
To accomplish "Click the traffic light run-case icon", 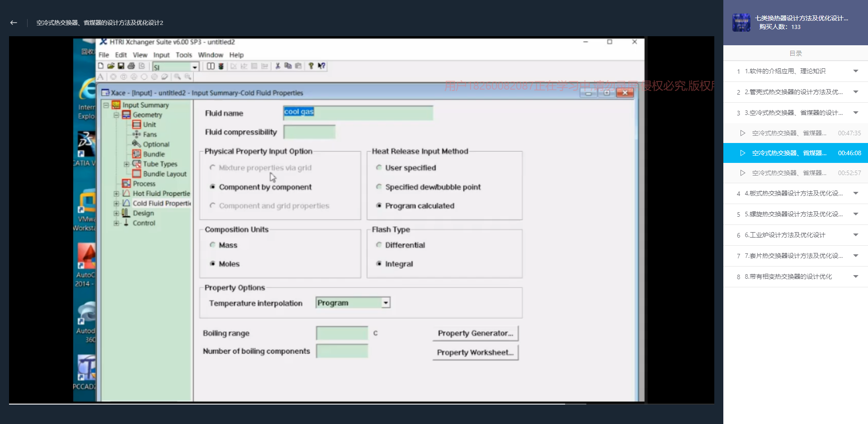I will click(221, 66).
